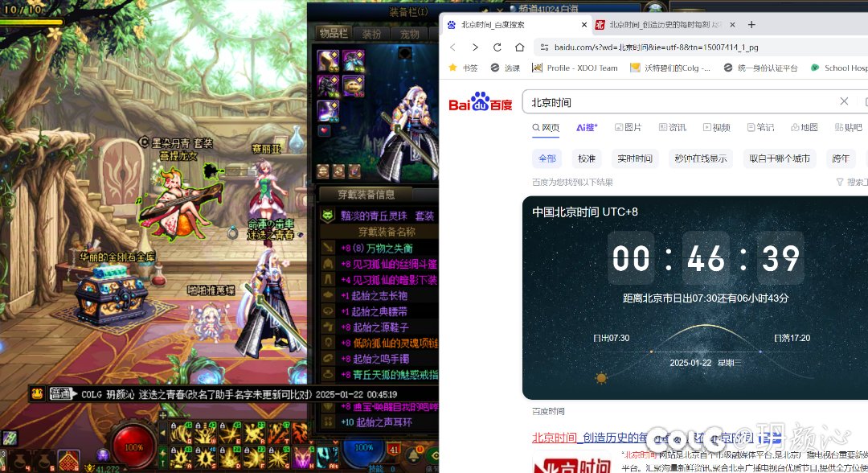Open the 宠物 tab in game inventory
The image size is (868, 473).
[x=409, y=33]
